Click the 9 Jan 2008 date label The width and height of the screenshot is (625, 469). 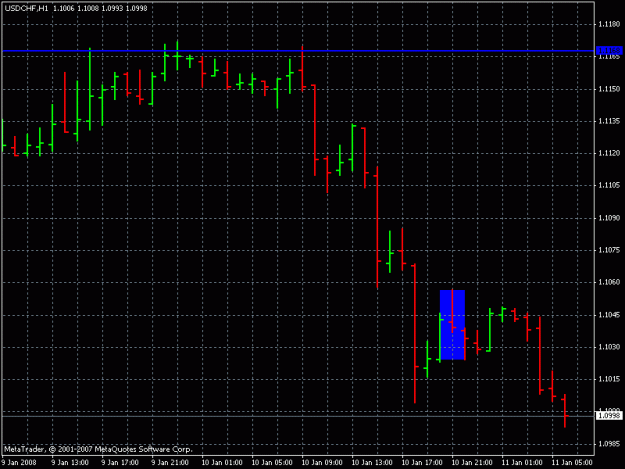(19, 463)
